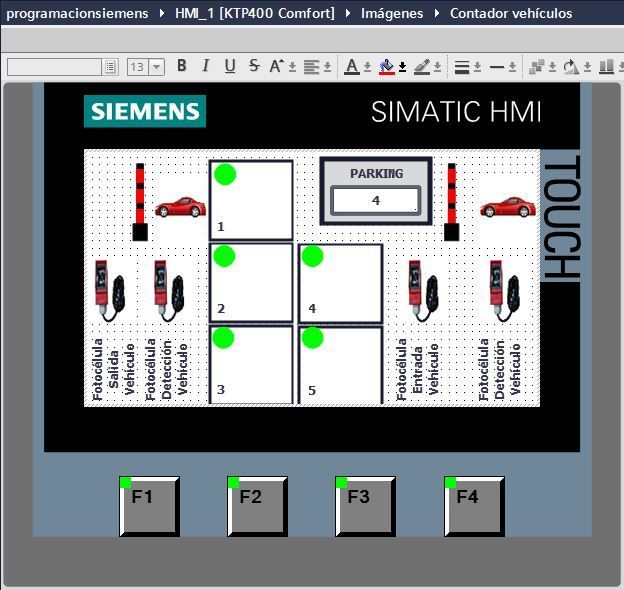
Task: Click HMI_1 [KTP400 Comfort] breadcrumb item
Action: tap(255, 13)
